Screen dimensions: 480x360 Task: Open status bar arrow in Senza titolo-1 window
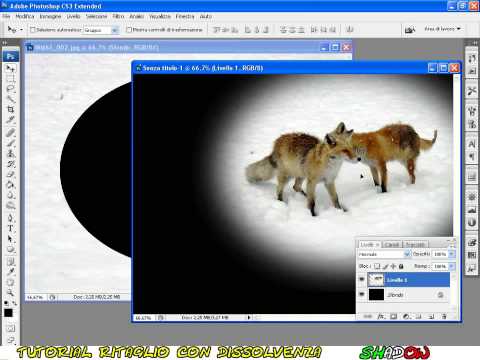pos(249,317)
